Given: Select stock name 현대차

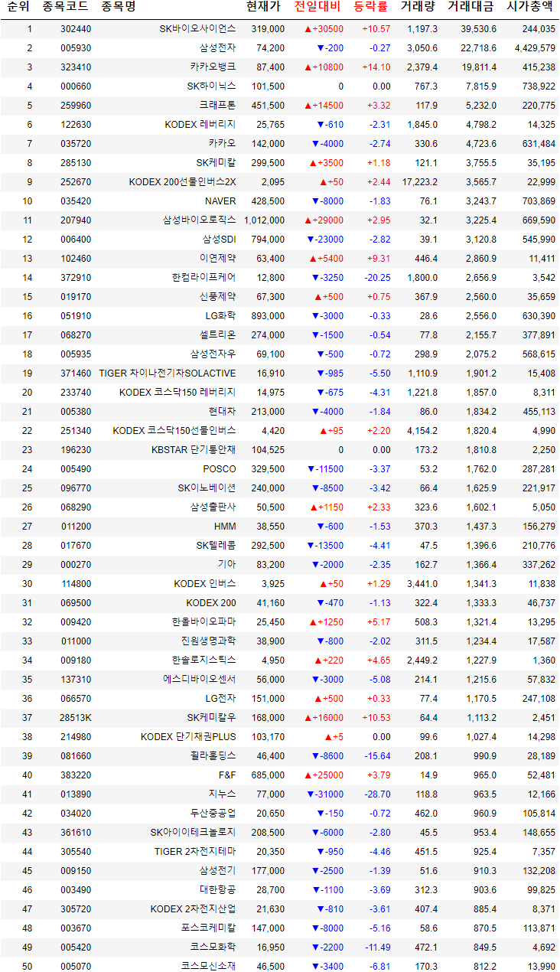Looking at the screenshot, I should [222, 412].
